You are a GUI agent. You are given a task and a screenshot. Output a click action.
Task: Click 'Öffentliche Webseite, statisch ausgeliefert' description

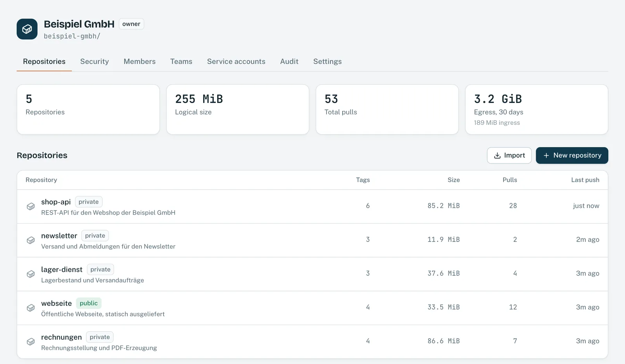(103, 314)
